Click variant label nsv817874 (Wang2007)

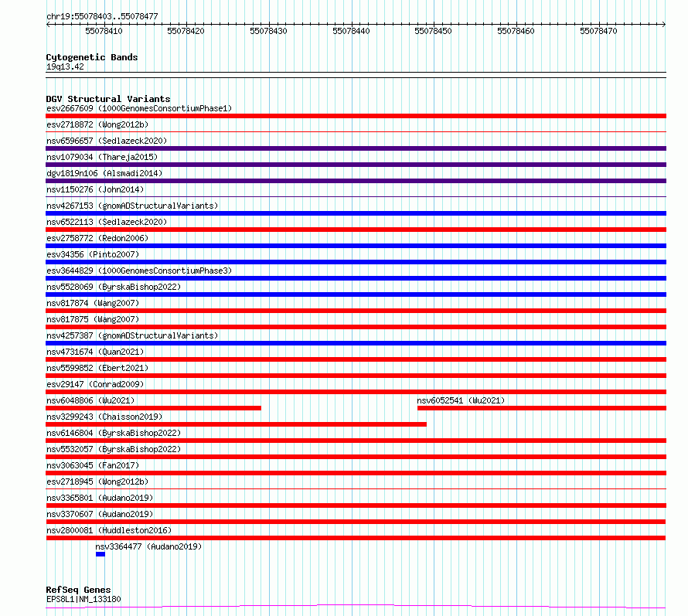click(93, 303)
